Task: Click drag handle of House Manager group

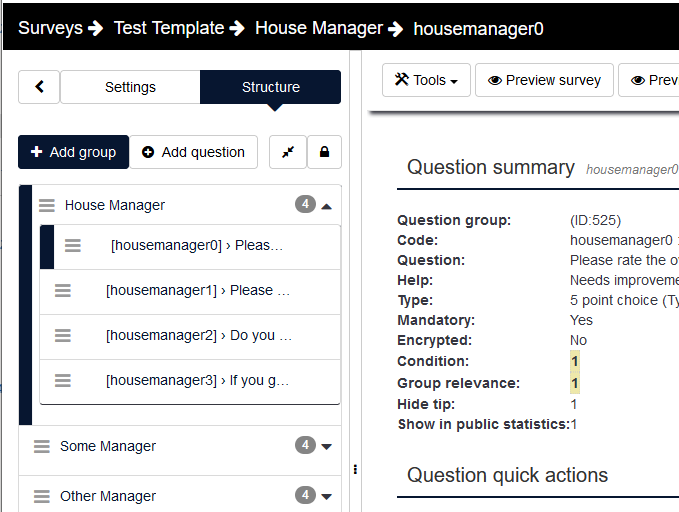Action: [x=46, y=205]
